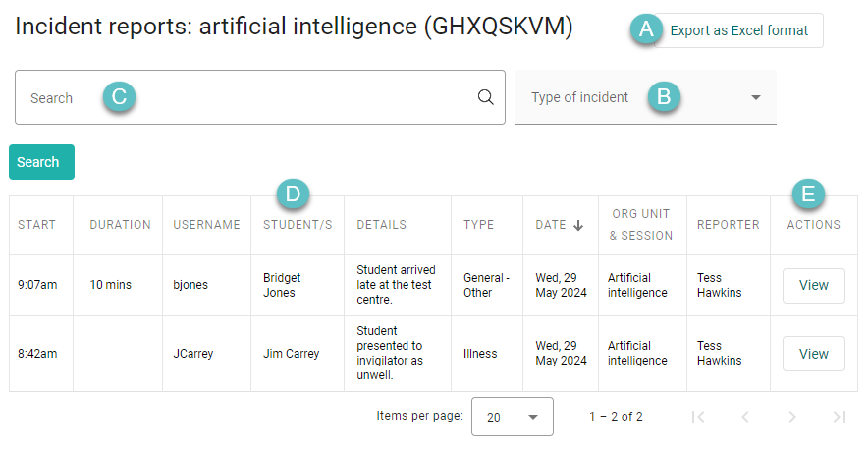Jump to the last page of results
Viewport: 868px width, 451px height.
point(839,417)
